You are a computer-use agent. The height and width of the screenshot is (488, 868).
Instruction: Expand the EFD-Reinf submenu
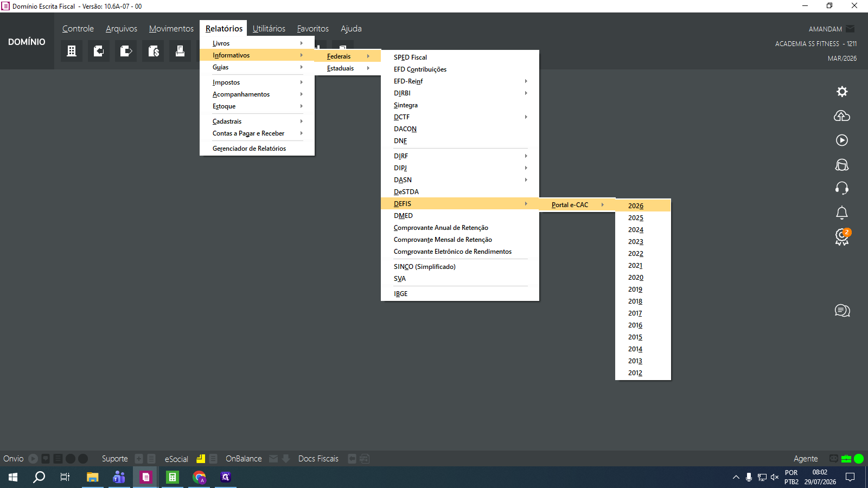[x=460, y=81]
